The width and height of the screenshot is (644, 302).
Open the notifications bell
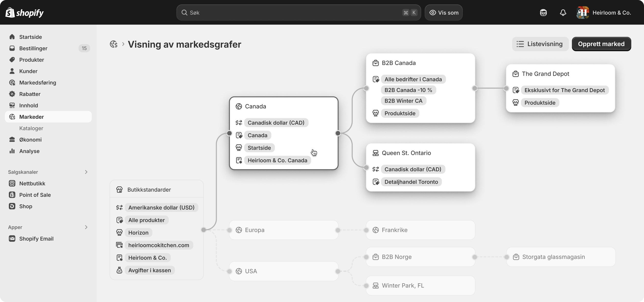pos(563,13)
